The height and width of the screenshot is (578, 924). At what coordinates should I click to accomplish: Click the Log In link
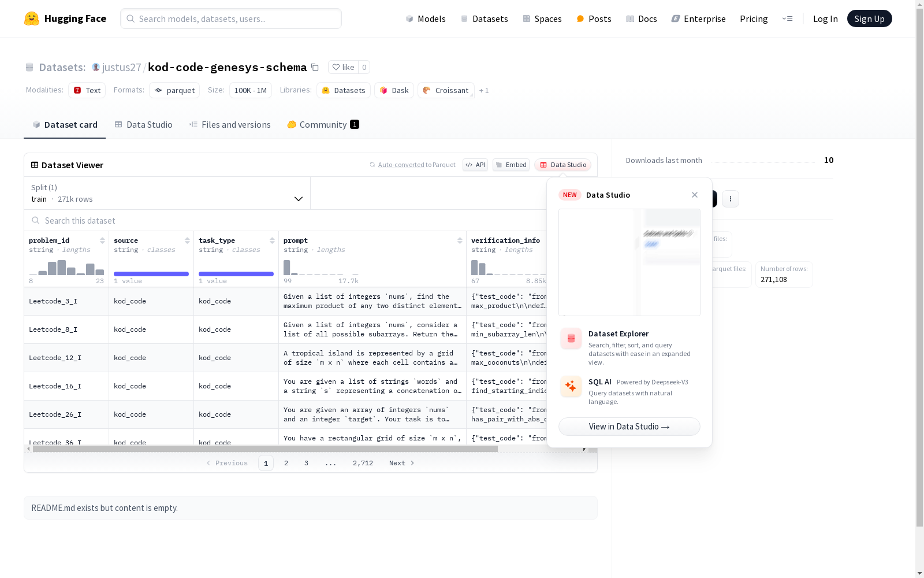click(x=825, y=18)
